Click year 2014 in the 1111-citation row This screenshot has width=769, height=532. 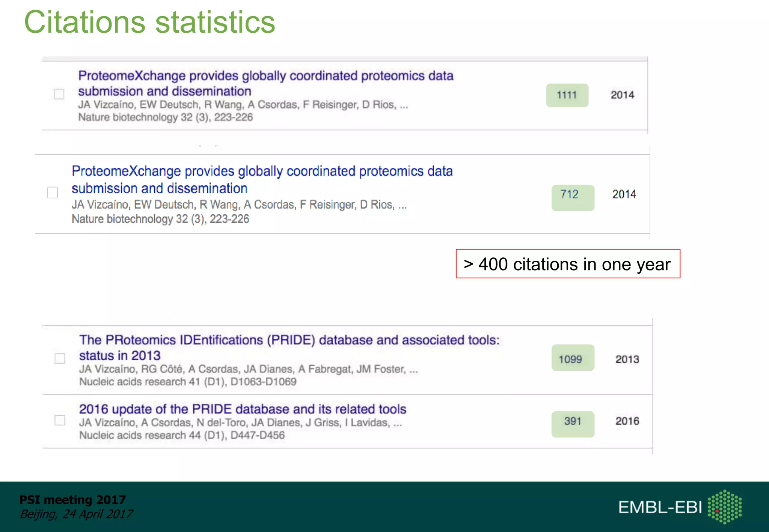tap(622, 95)
